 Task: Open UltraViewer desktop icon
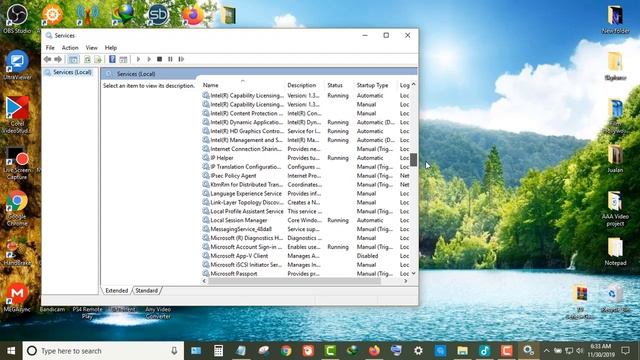[x=17, y=65]
